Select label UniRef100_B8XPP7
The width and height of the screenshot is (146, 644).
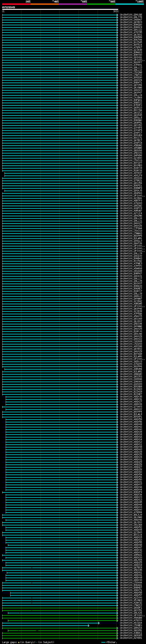(x=131, y=63)
